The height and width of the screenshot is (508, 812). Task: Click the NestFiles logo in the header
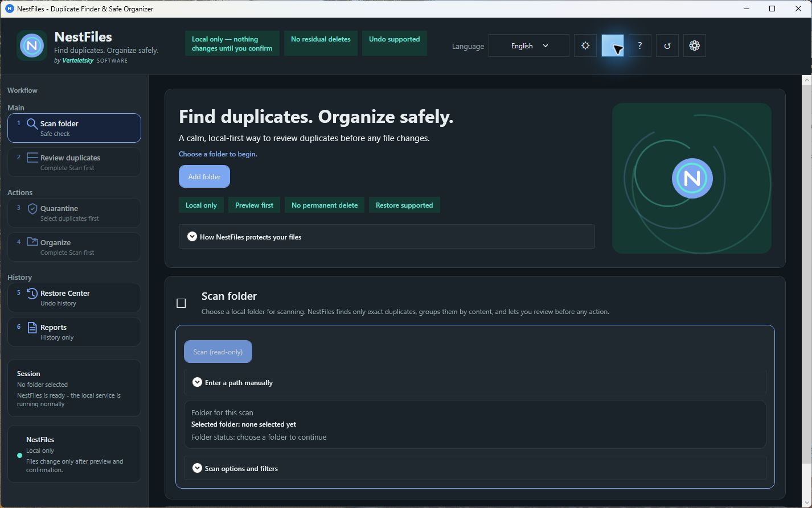(32, 46)
